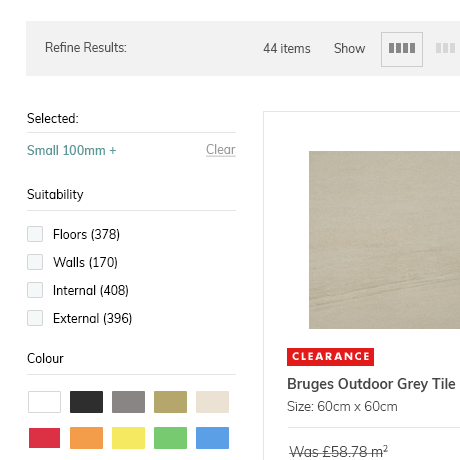Enable the Internal filter checkbox
The image size is (460, 460).
(x=35, y=290)
